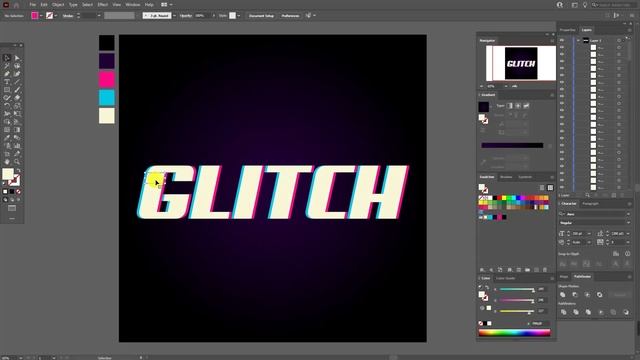Screen dimensions: 640x360
Task: Click the cyan swatch square beside artboard
Action: (107, 98)
